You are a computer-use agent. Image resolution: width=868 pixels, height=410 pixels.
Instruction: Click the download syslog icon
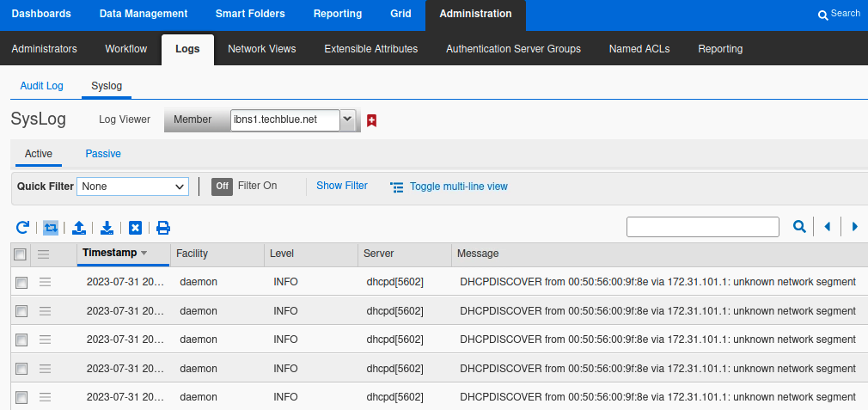107,227
